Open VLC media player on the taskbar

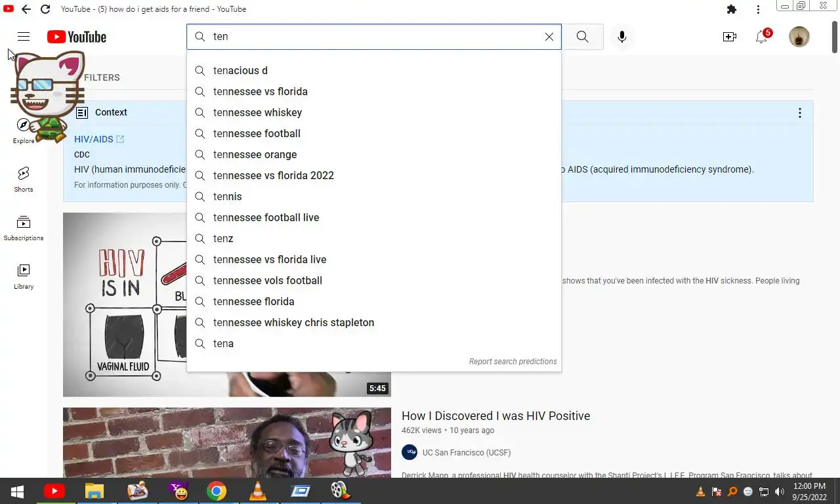258,491
